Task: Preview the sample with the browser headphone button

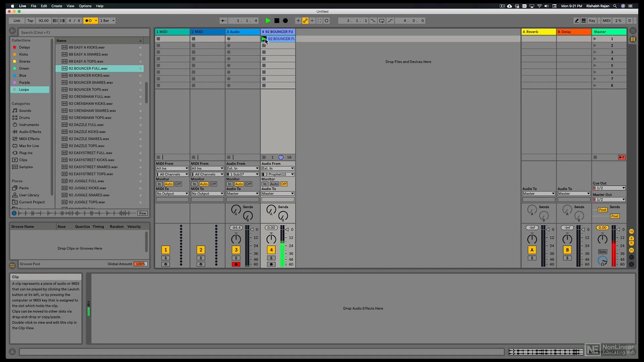Action: tap(14, 213)
